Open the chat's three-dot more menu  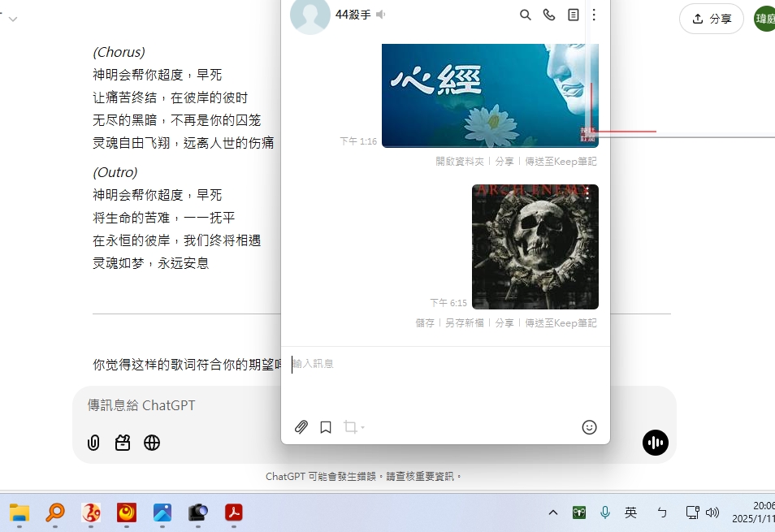(x=594, y=15)
